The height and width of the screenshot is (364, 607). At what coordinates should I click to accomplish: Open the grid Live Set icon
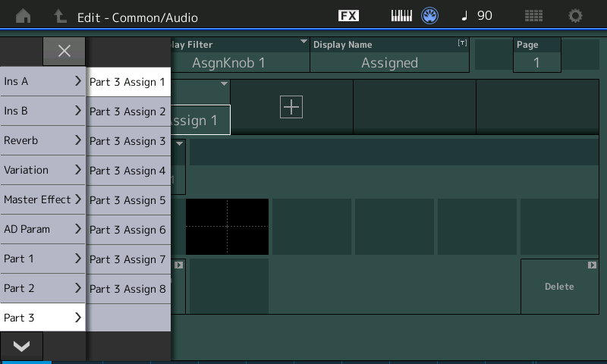[x=533, y=16]
